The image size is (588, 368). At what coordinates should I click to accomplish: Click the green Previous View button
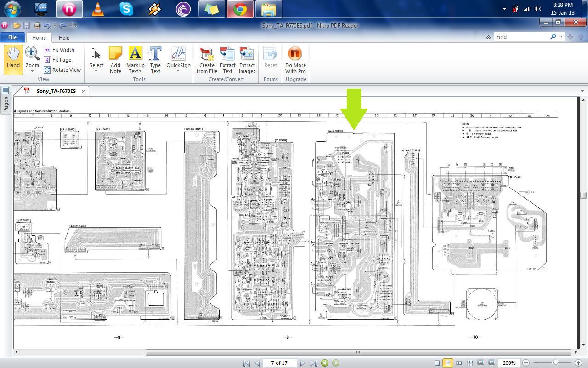[325, 363]
